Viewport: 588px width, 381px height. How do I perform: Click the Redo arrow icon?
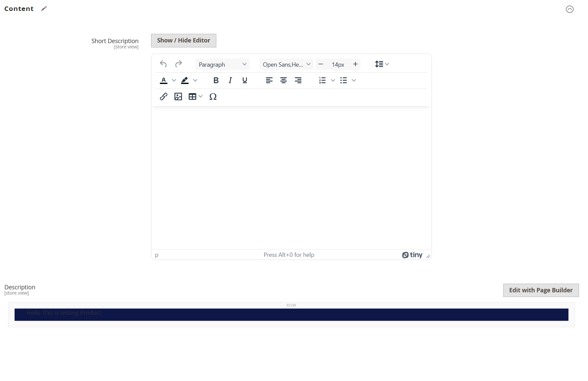click(x=179, y=64)
